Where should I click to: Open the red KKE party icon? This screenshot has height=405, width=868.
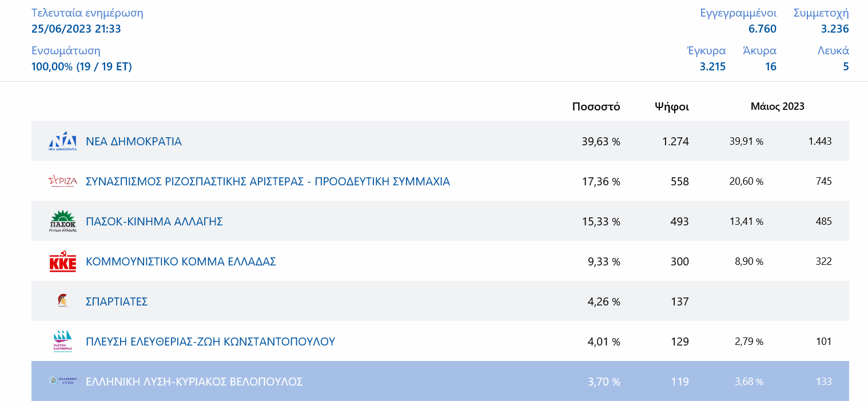pos(63,261)
